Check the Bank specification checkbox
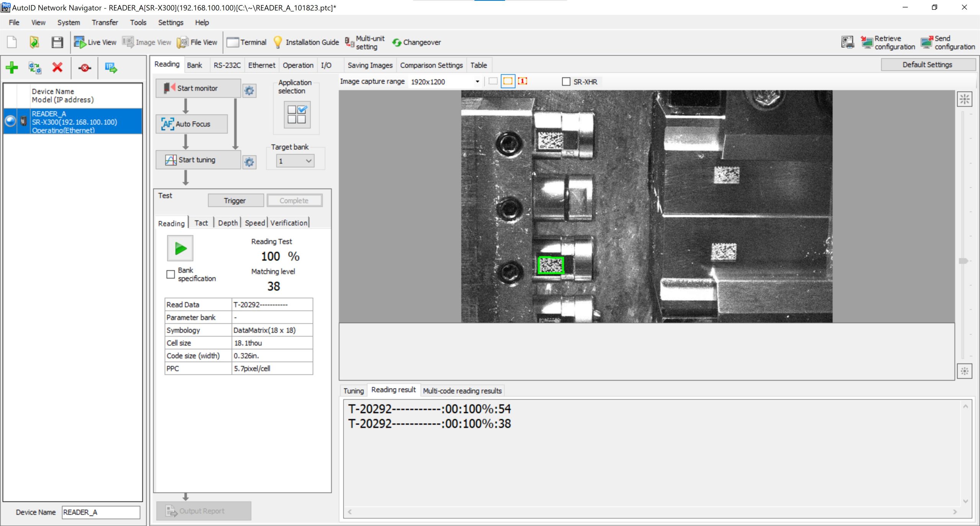 [x=171, y=274]
